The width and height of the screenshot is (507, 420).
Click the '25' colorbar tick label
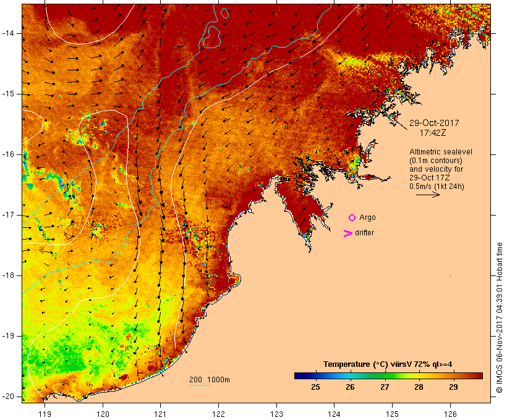(x=315, y=387)
